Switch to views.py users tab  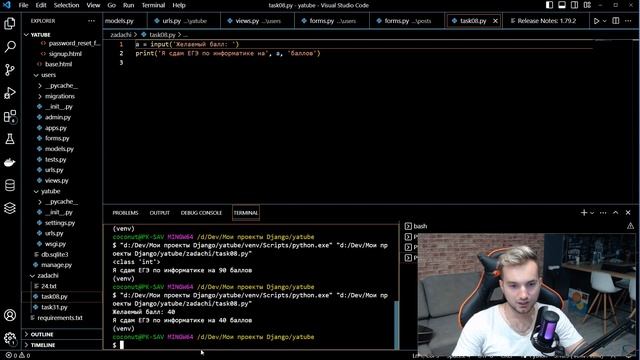click(x=258, y=21)
